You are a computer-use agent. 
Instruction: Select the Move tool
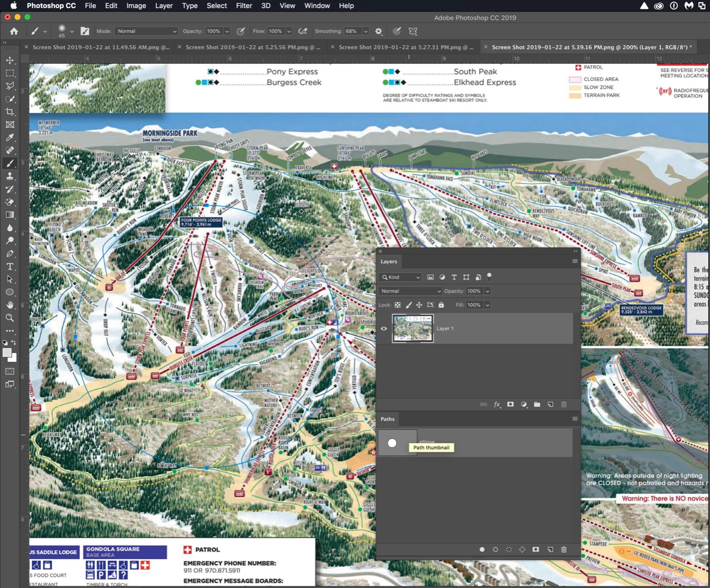[x=10, y=60]
